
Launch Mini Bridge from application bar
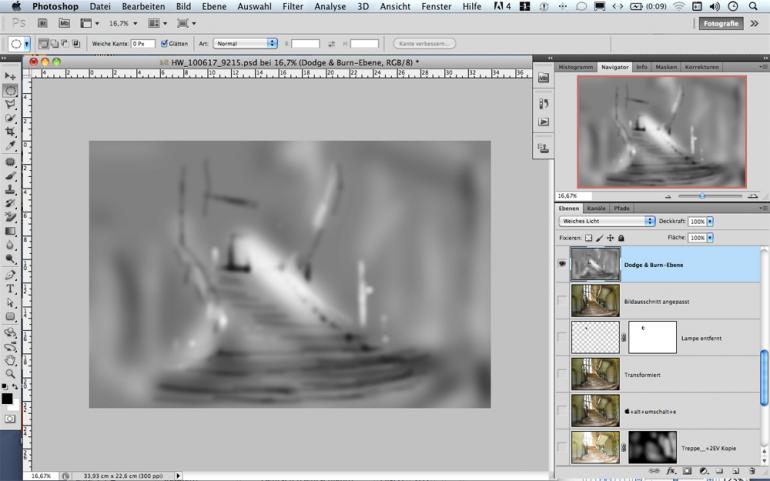pos(64,23)
